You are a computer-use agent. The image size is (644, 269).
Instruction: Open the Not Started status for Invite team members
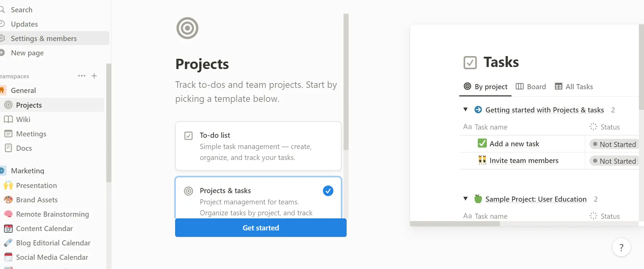[x=614, y=161]
